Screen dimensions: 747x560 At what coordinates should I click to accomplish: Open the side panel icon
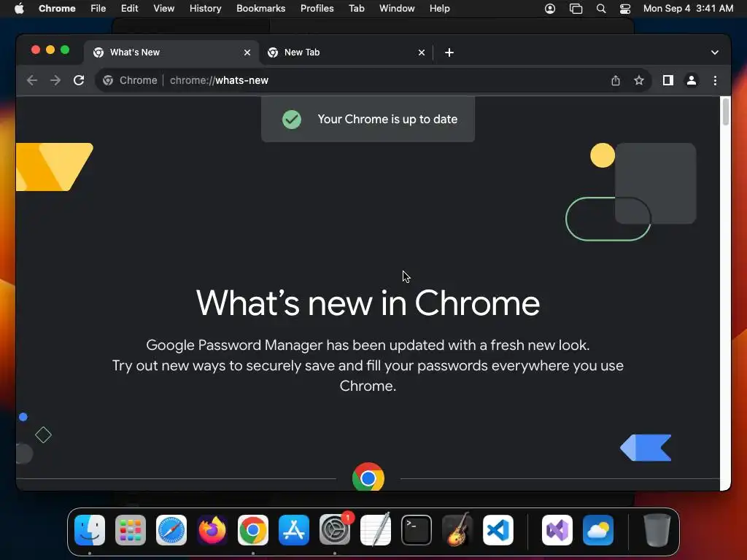(x=668, y=80)
